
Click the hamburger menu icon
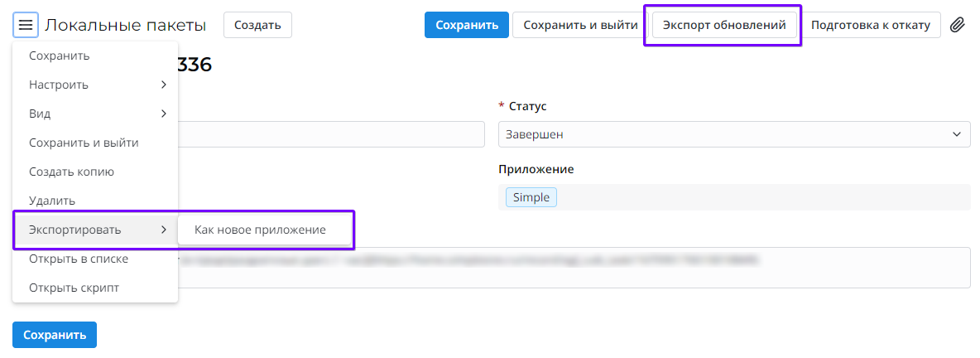[25, 25]
